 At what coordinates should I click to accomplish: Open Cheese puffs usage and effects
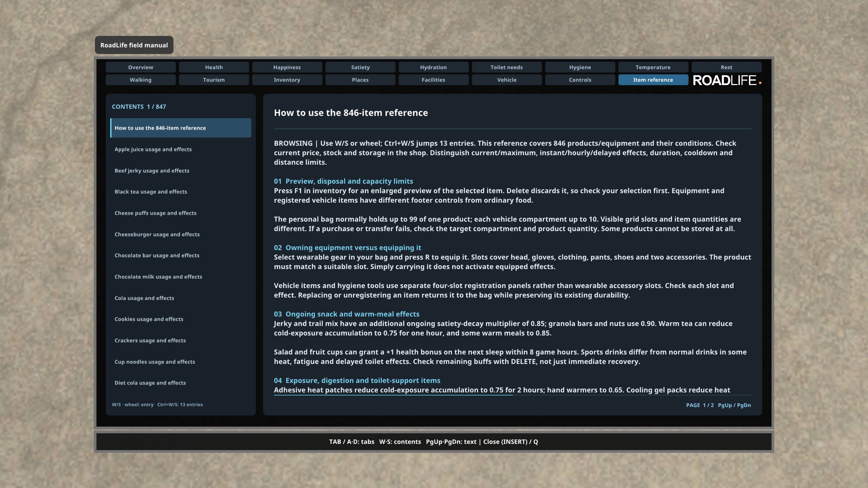[181, 213]
